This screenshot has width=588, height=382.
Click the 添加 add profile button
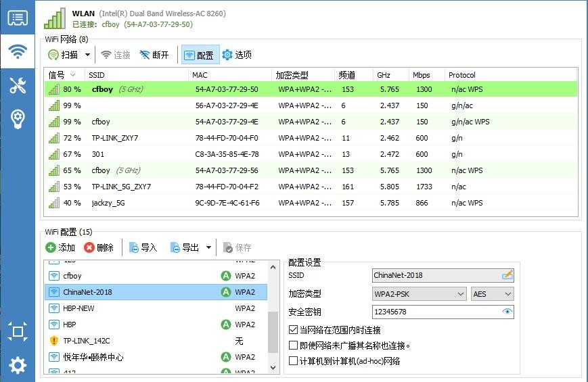[61, 247]
